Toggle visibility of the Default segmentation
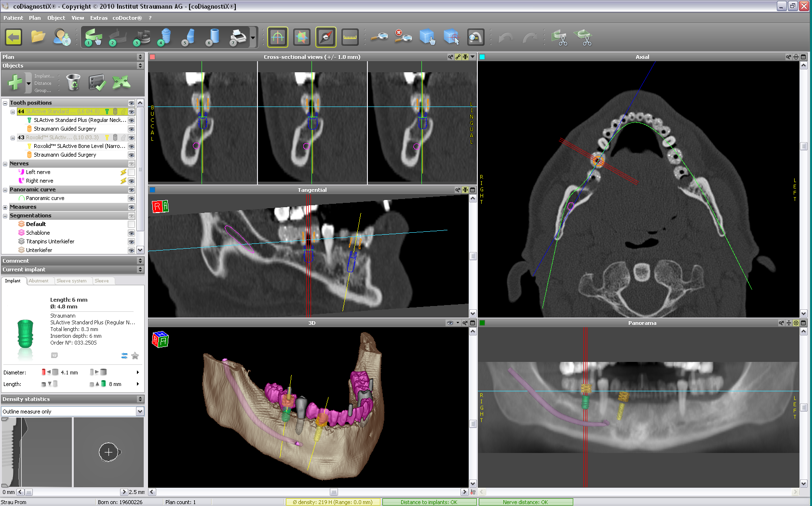812x506 pixels. coord(131,224)
